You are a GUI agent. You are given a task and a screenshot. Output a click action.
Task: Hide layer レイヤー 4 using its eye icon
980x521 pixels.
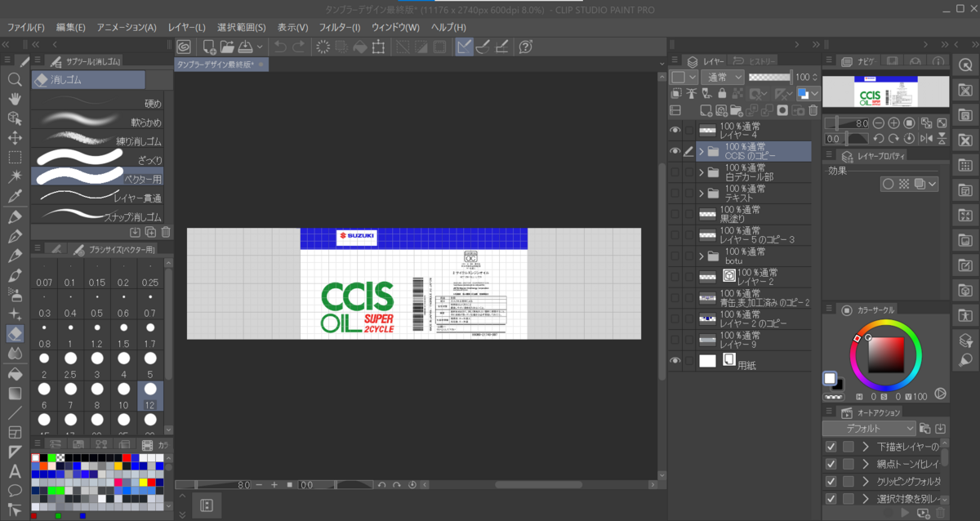pos(675,131)
